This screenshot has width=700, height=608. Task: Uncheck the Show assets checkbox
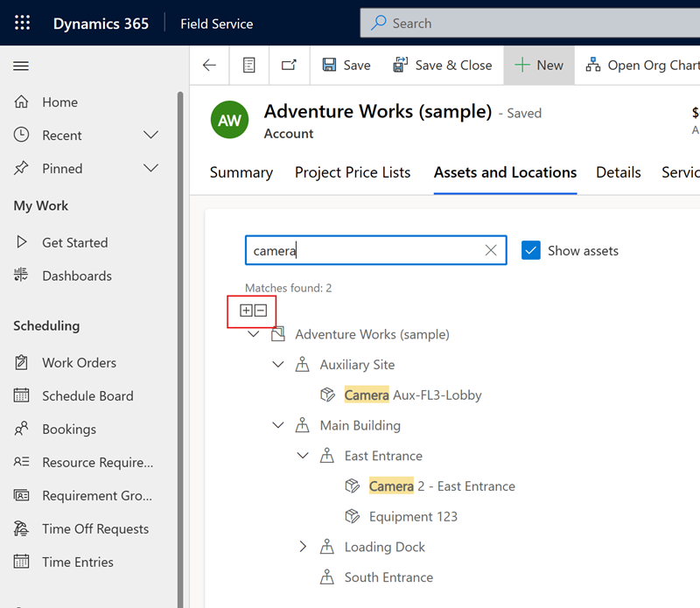[x=530, y=251]
